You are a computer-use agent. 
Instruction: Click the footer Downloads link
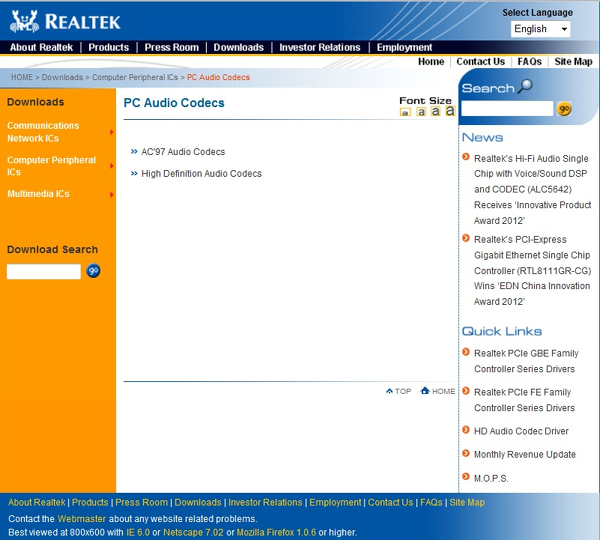[x=198, y=502]
